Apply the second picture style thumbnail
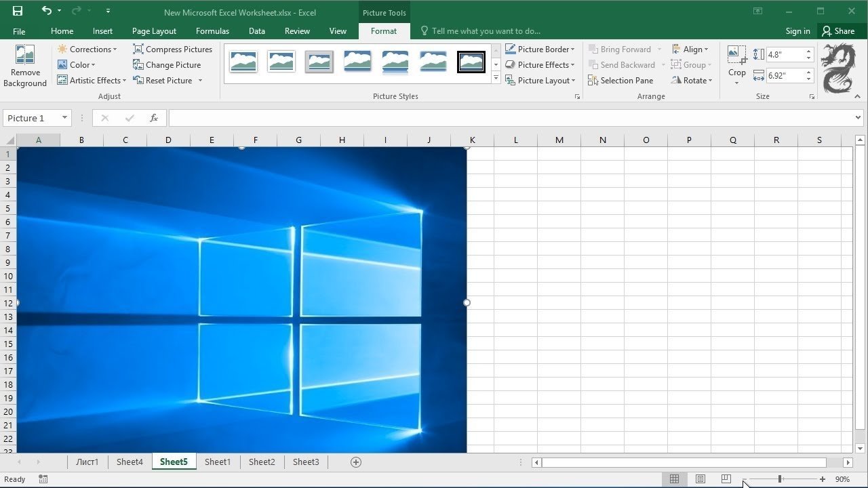The height and width of the screenshot is (488, 868). pyautogui.click(x=281, y=62)
